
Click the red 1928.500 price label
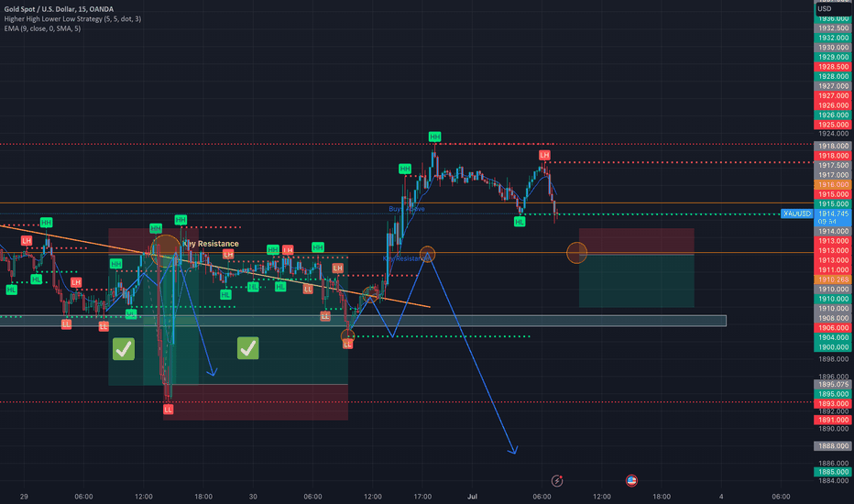[x=833, y=67]
